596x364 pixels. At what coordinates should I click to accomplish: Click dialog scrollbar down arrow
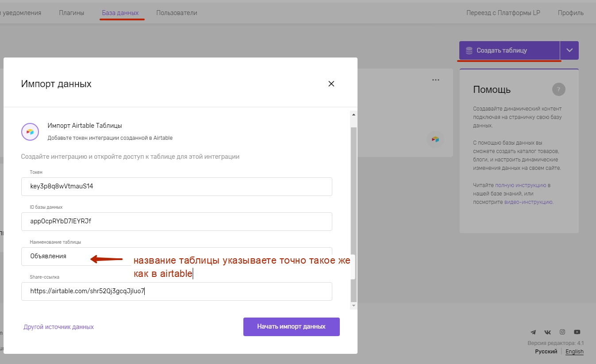coord(354,306)
